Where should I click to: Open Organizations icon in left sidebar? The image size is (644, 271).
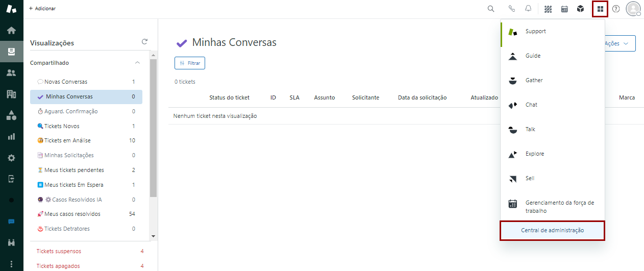[11, 94]
